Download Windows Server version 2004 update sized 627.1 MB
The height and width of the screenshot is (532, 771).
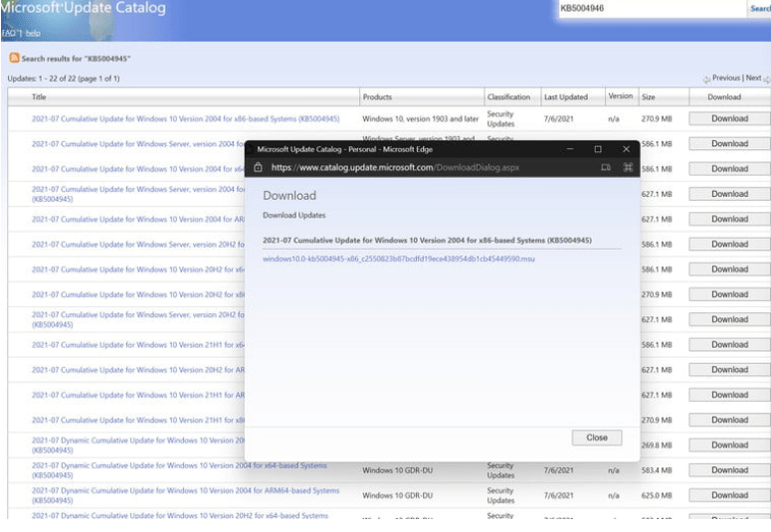[729, 194]
